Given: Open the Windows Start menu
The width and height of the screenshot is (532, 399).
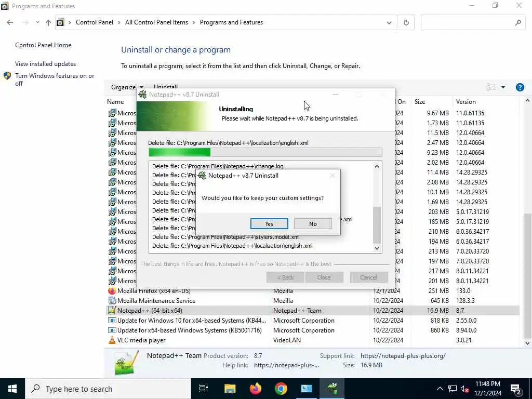Looking at the screenshot, I should click(12, 389).
